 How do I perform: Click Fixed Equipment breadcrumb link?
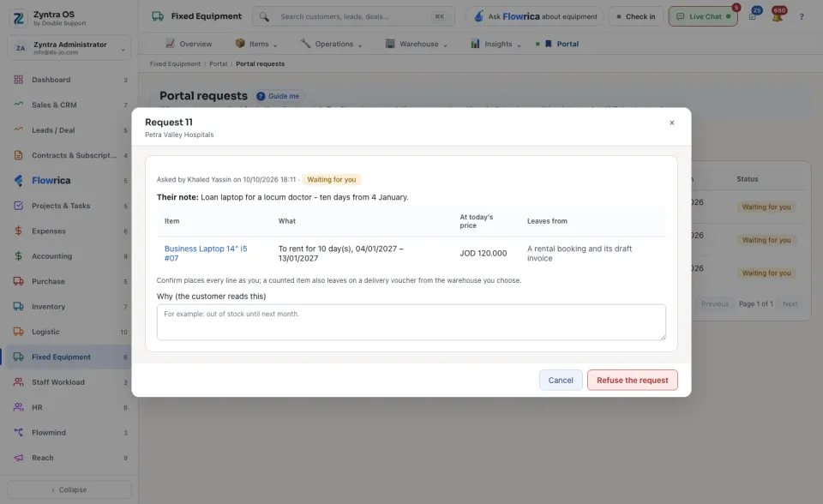pos(175,64)
